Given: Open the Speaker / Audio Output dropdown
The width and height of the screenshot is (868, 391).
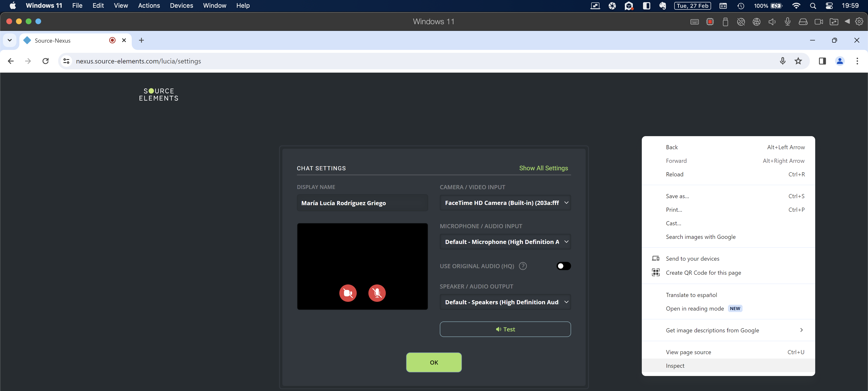Looking at the screenshot, I should pos(505,302).
